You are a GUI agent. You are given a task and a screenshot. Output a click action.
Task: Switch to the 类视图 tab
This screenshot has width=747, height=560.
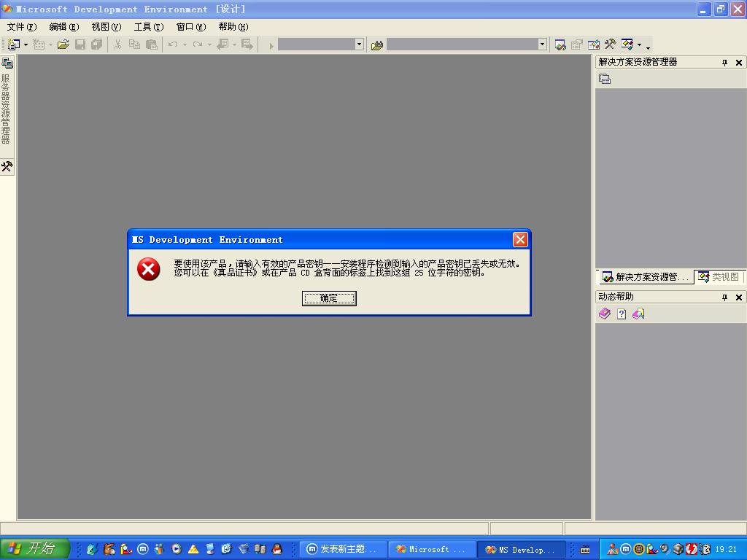point(719,276)
